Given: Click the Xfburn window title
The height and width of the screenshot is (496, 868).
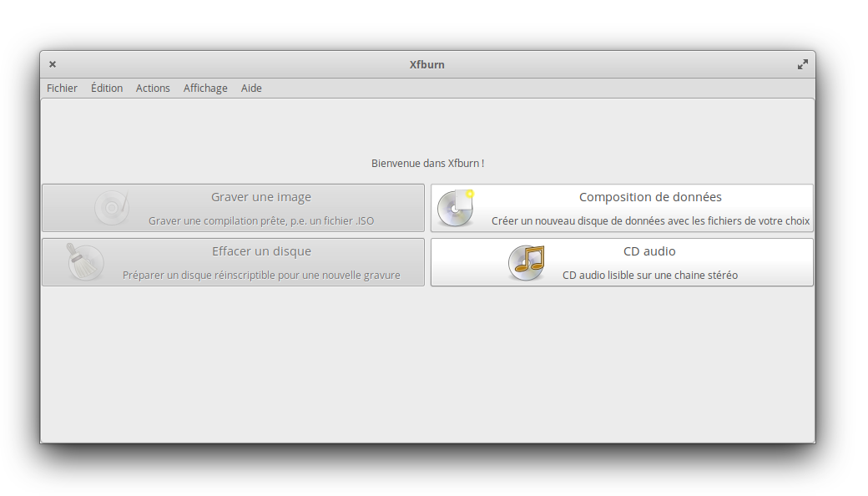Looking at the screenshot, I should [426, 64].
